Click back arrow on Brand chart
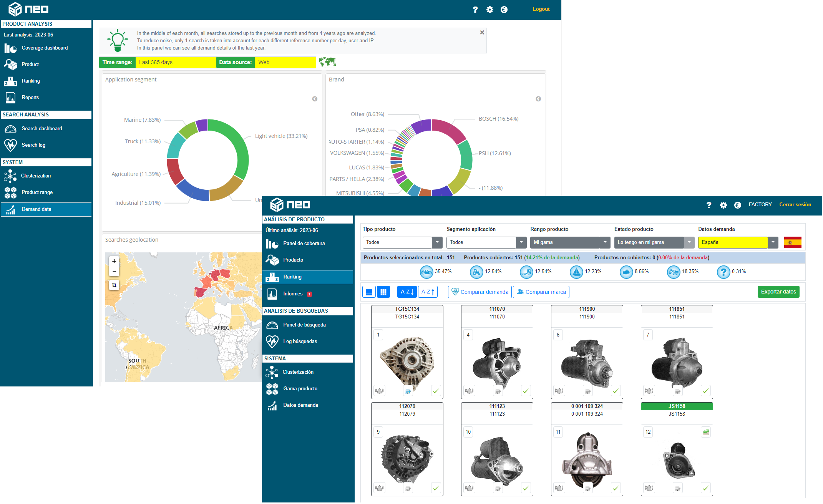This screenshot has width=823, height=504. pyautogui.click(x=538, y=99)
